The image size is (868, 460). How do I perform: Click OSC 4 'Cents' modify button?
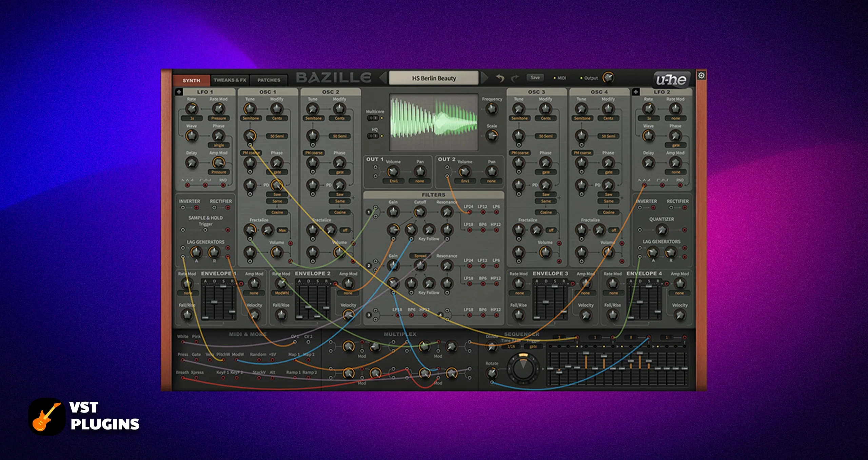coord(608,118)
